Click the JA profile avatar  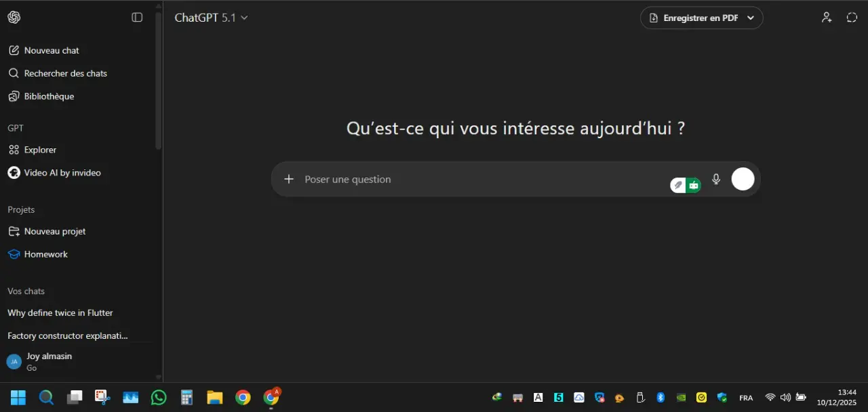[x=14, y=362]
